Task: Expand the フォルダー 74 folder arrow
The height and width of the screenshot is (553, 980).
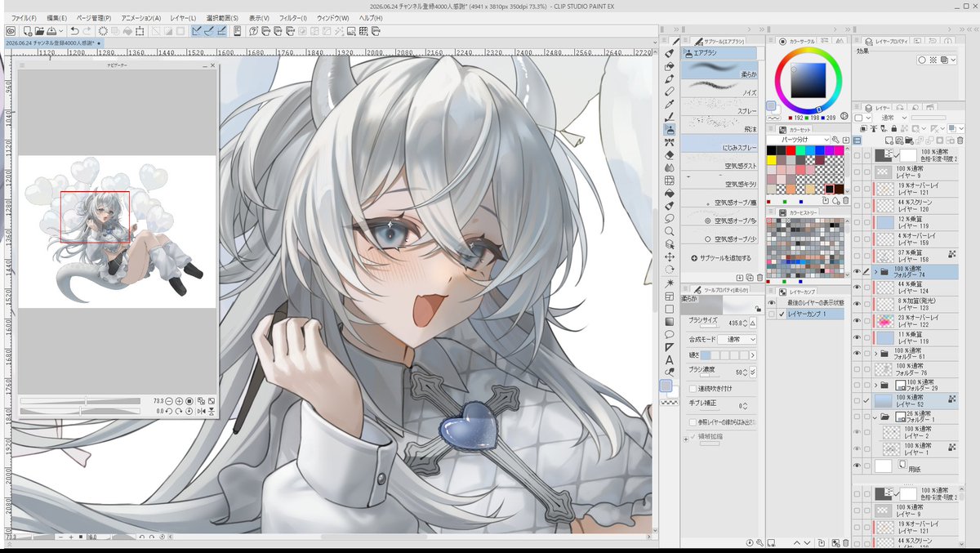Action: pos(876,271)
